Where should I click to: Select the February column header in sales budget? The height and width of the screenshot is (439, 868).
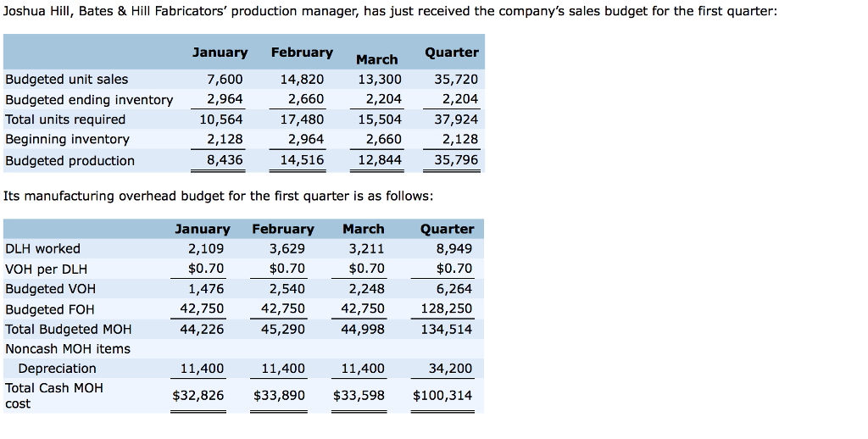(x=302, y=53)
